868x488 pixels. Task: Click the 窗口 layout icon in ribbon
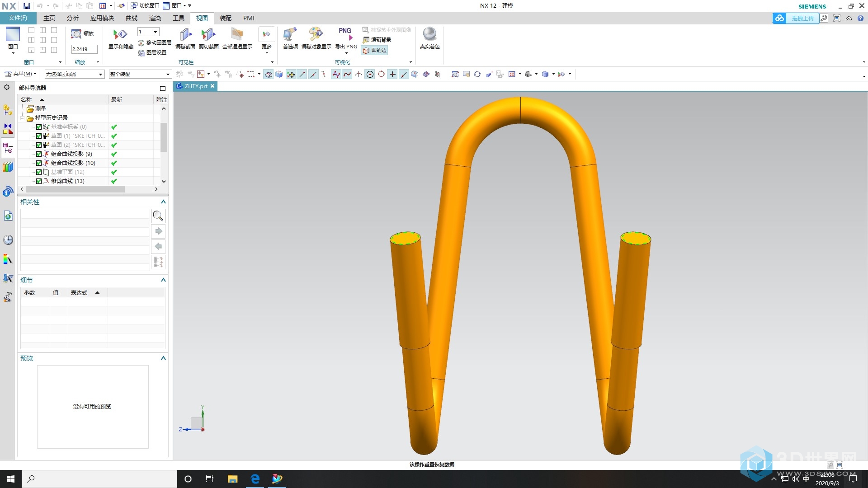coord(13,34)
